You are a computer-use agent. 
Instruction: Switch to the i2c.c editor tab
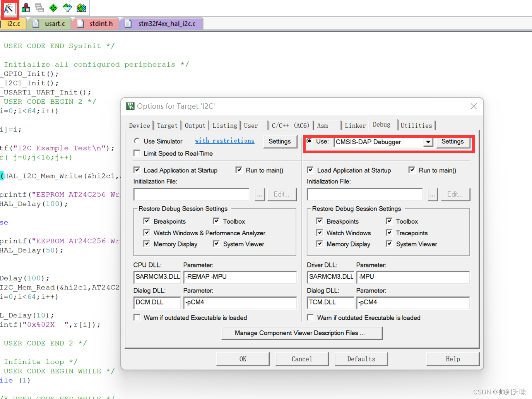[13, 24]
